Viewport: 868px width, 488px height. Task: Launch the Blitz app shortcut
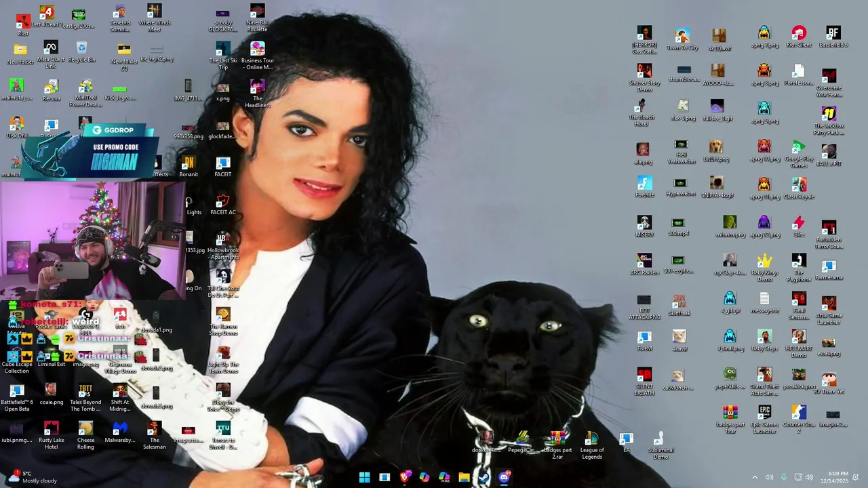799,227
